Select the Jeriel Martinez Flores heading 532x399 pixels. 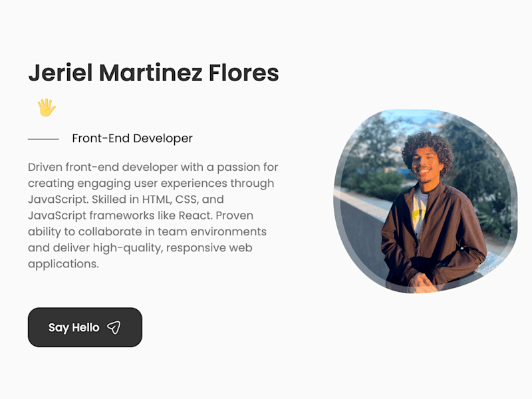coord(154,73)
